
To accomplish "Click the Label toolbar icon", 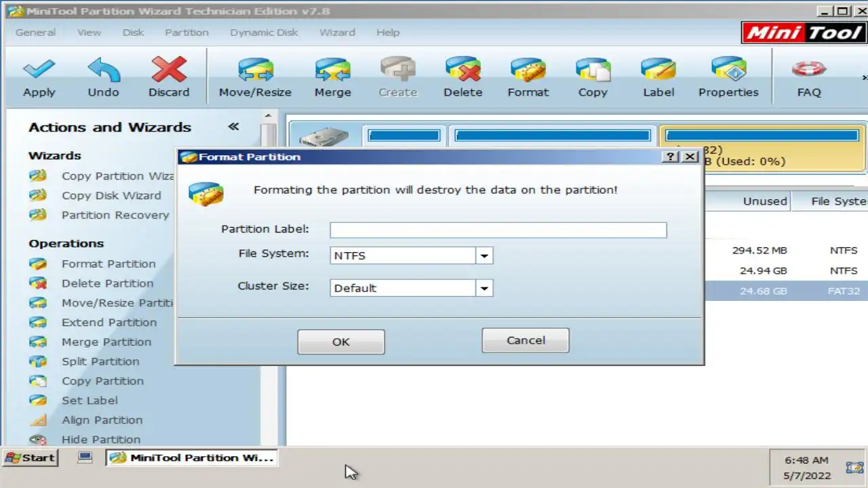I will (658, 69).
